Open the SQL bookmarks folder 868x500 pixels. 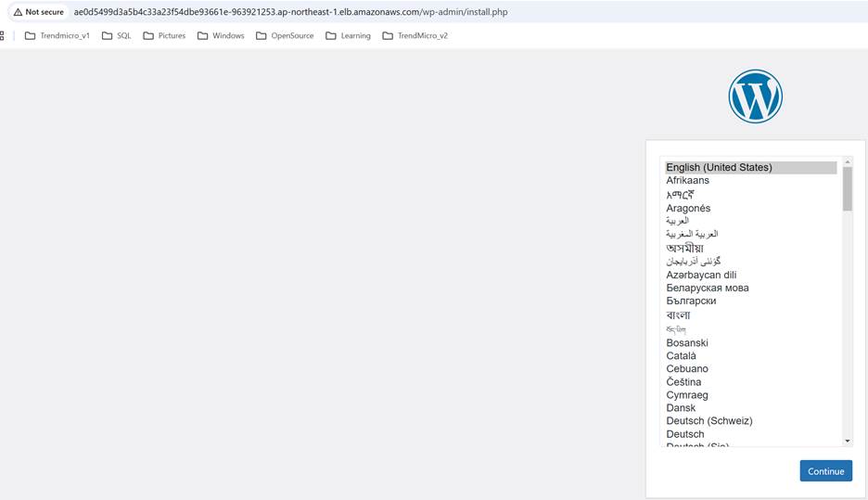[x=116, y=35]
